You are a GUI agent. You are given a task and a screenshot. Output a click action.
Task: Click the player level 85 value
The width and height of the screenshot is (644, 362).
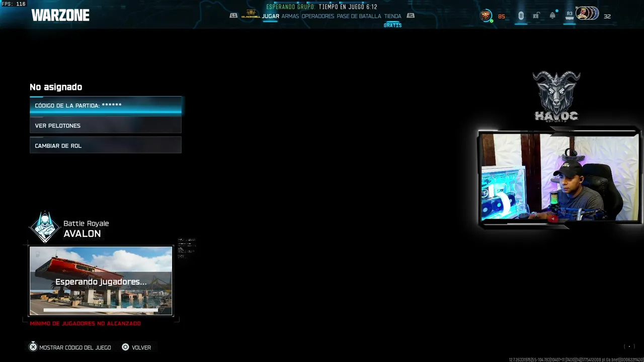(x=502, y=17)
